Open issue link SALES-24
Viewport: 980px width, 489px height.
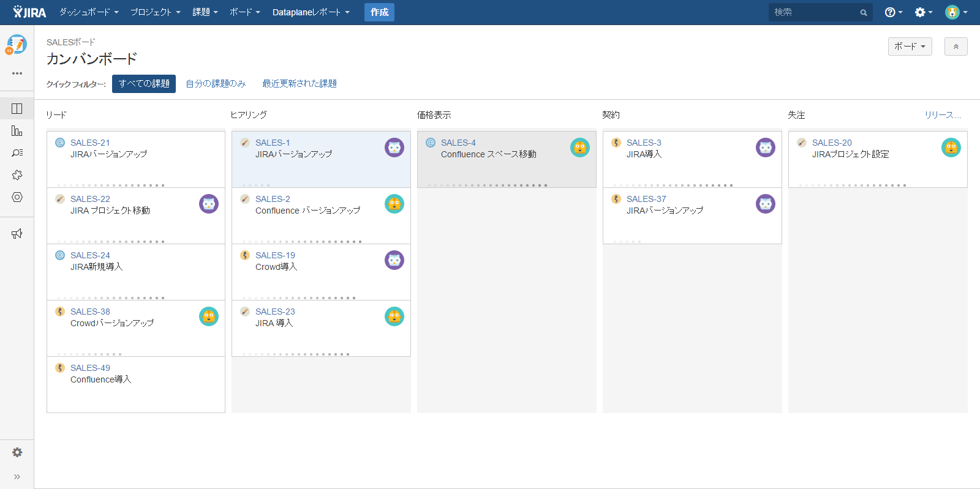click(90, 255)
